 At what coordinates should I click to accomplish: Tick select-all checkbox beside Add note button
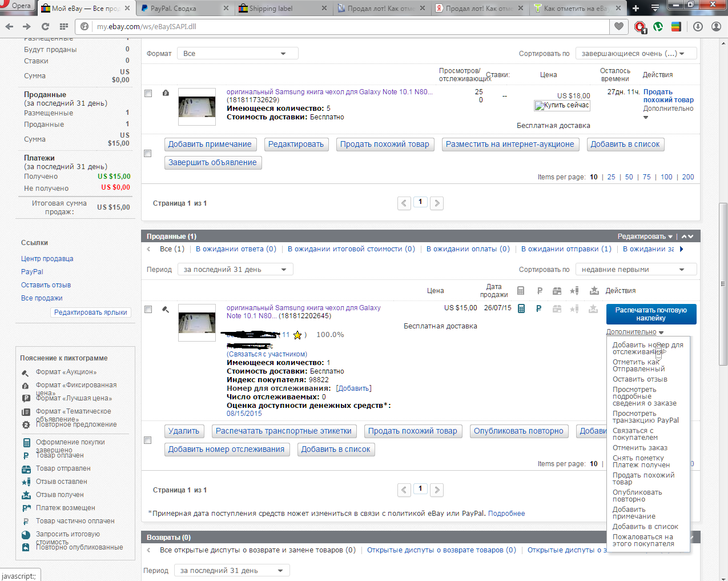click(x=148, y=154)
